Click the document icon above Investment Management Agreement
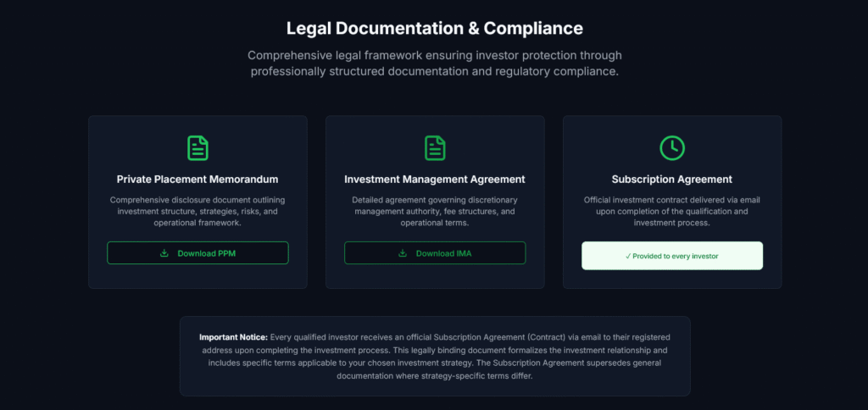Screen dimensions: 868x410 [x=435, y=147]
